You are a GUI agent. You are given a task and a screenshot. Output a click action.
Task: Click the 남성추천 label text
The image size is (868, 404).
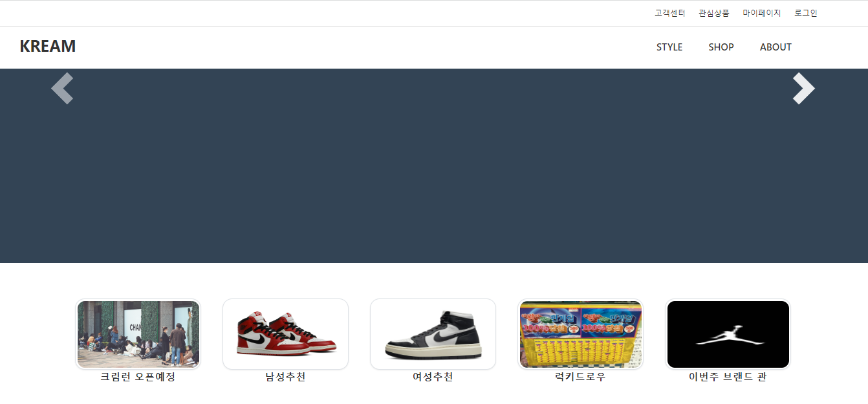(285, 377)
